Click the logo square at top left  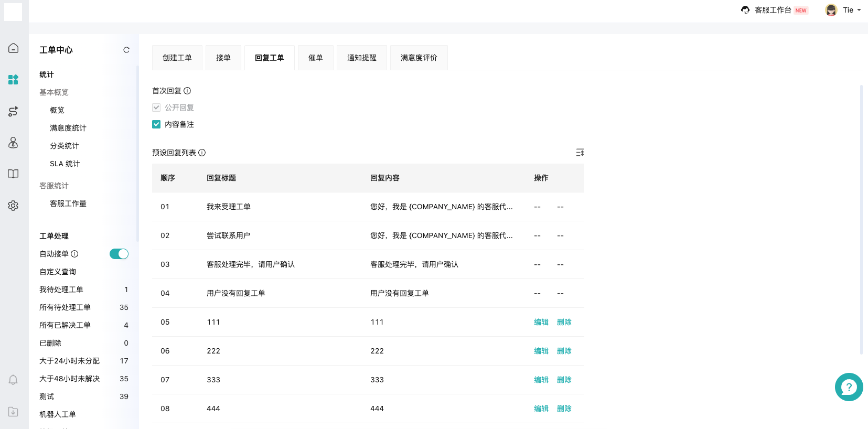13,12
